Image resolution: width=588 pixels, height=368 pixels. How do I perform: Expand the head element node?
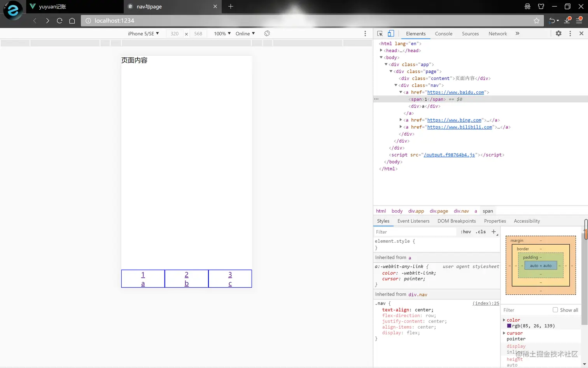pyautogui.click(x=381, y=50)
